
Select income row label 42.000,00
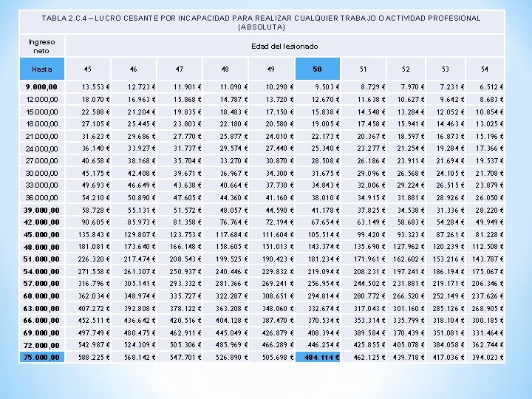(x=41, y=222)
